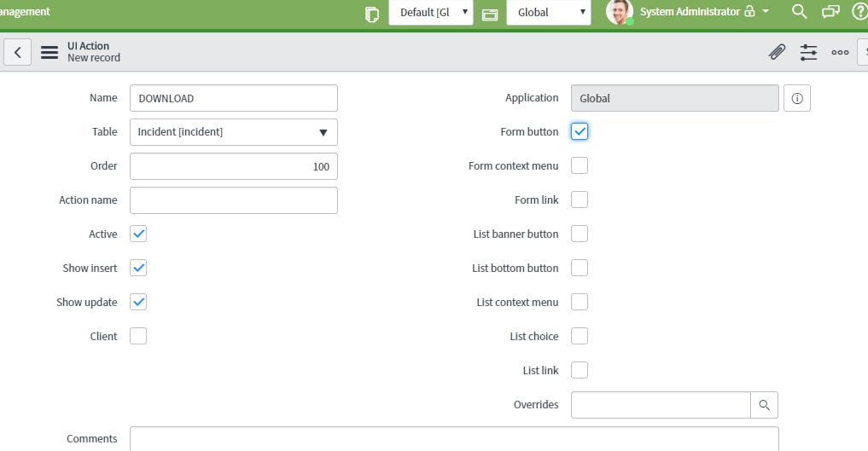The height and width of the screenshot is (451, 868).
Task: Click the global search magnifier icon
Action: click(x=799, y=12)
